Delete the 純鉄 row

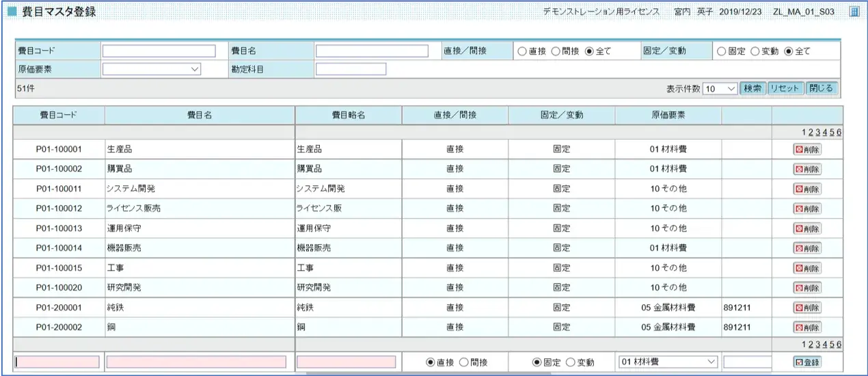[x=807, y=308]
